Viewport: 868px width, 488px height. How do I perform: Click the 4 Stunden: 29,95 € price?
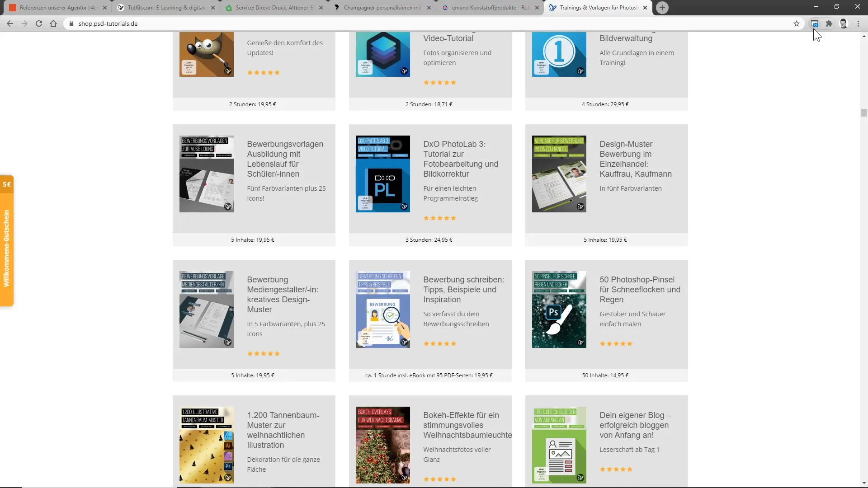point(605,104)
